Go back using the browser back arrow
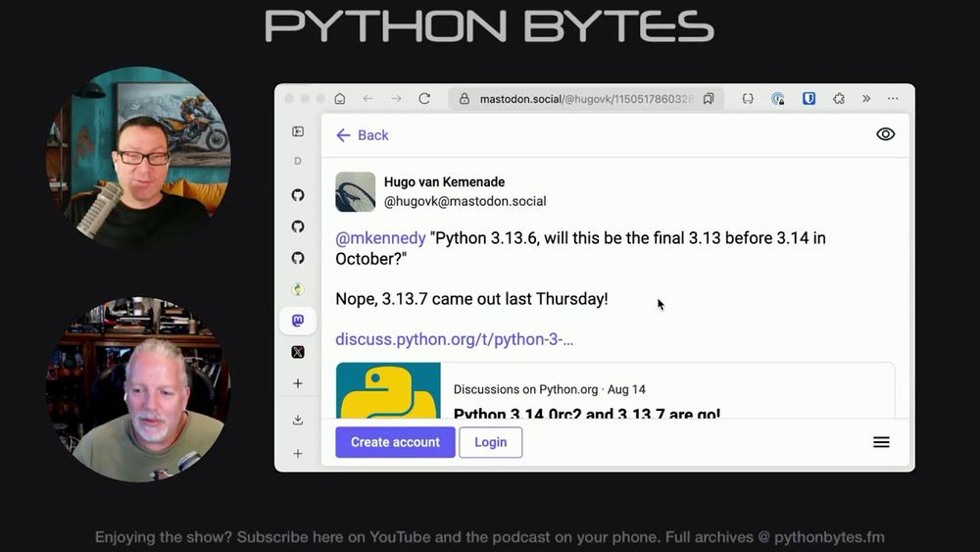Screen dimensions: 980x552 [367, 99]
